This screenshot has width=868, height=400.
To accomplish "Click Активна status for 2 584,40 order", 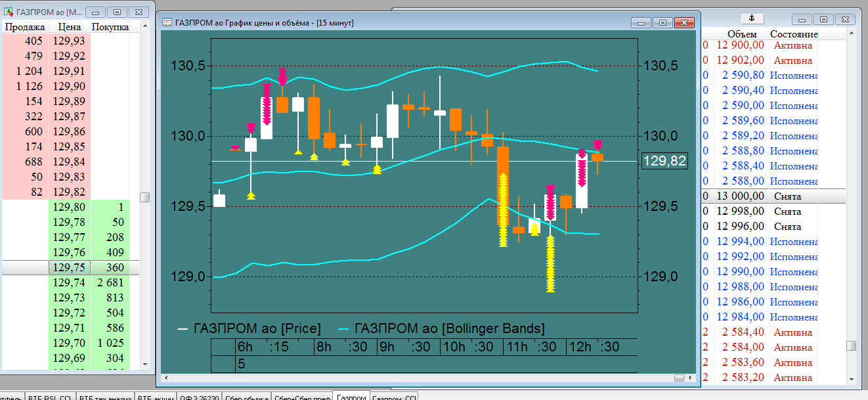I will [x=793, y=332].
